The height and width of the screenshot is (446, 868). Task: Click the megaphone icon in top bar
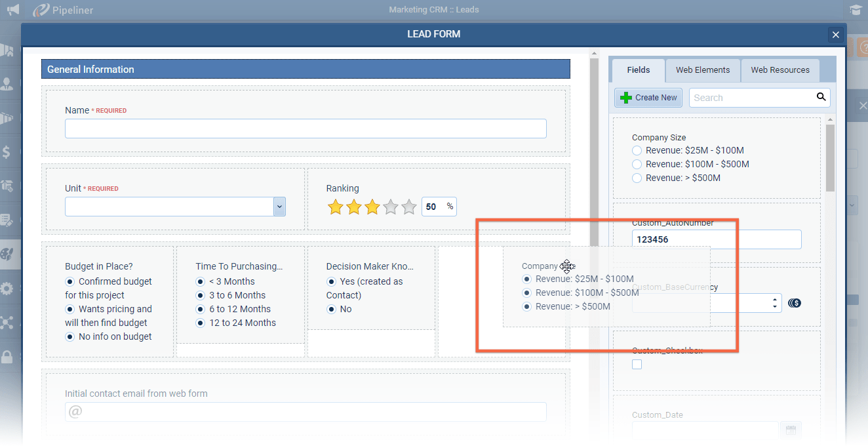(x=12, y=10)
